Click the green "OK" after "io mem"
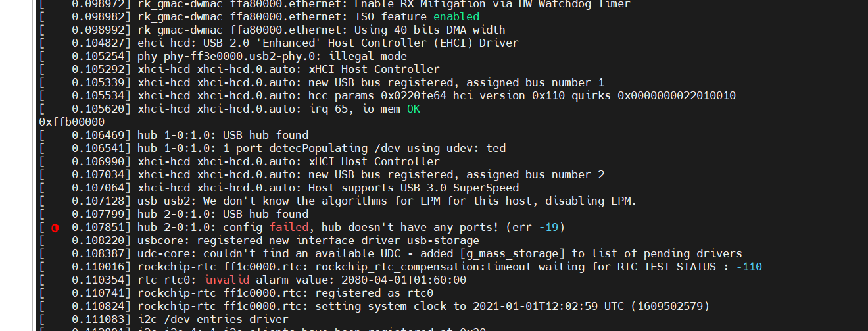The image size is (868, 331). click(x=414, y=109)
